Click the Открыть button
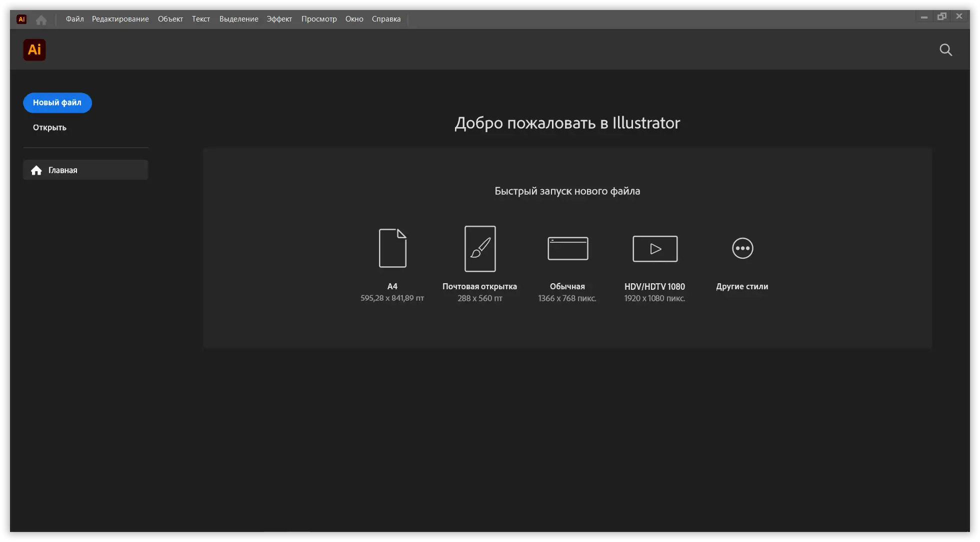The width and height of the screenshot is (980, 542). (x=49, y=128)
